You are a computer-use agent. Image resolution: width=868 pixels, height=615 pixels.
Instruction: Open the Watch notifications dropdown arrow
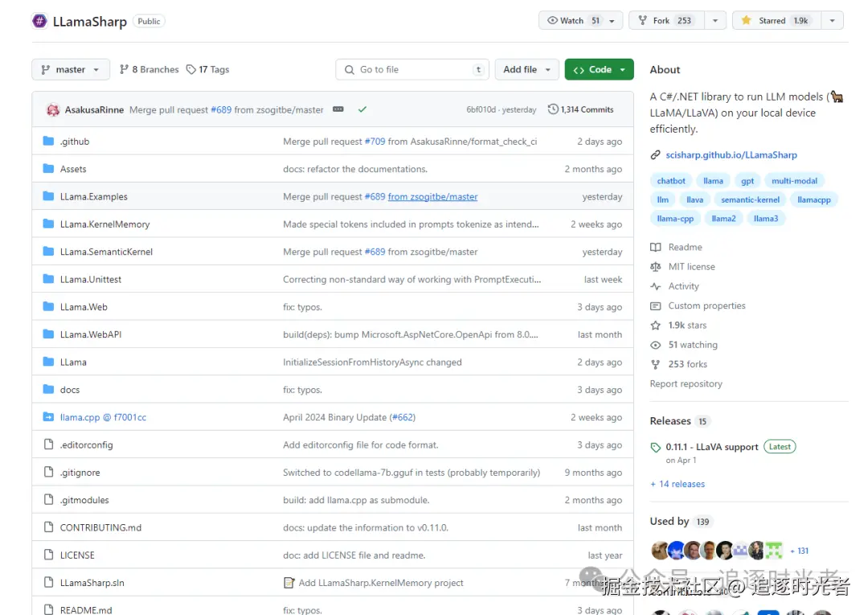(612, 20)
